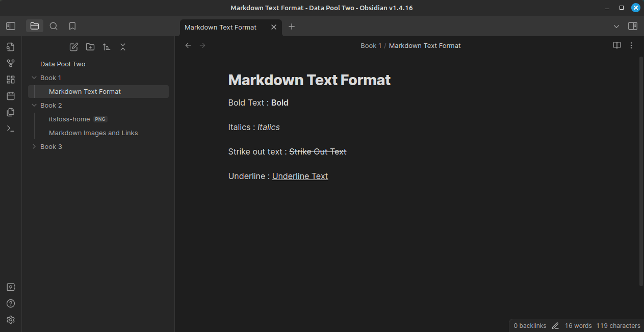Open the graph view
The width and height of the screenshot is (644, 332).
[11, 63]
